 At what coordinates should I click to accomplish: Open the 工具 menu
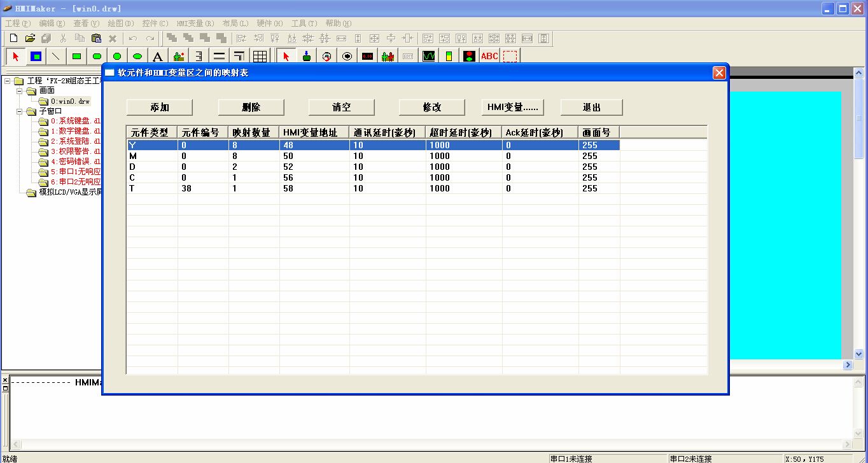tap(304, 24)
